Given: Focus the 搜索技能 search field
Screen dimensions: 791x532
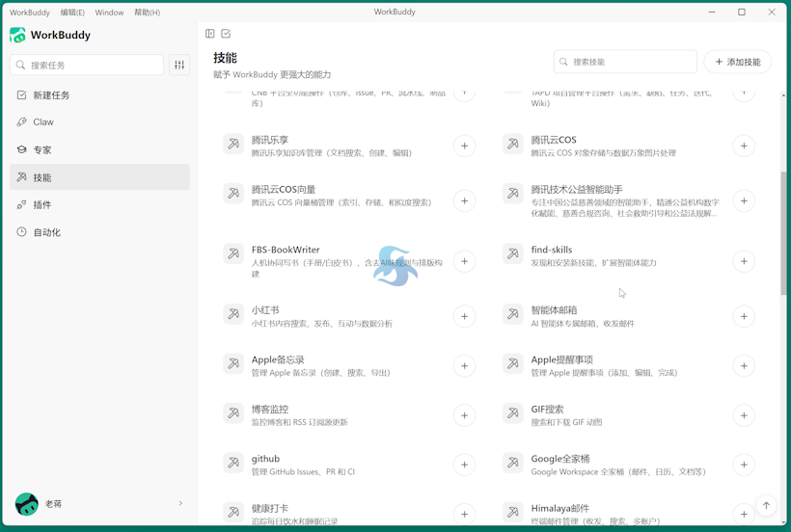Looking at the screenshot, I should (625, 62).
